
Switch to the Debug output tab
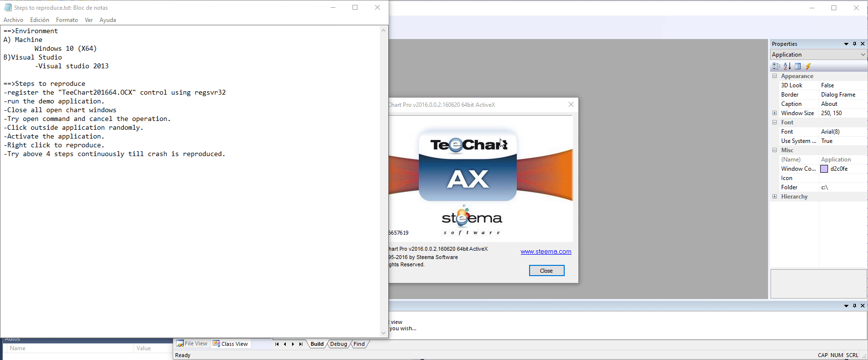click(338, 344)
